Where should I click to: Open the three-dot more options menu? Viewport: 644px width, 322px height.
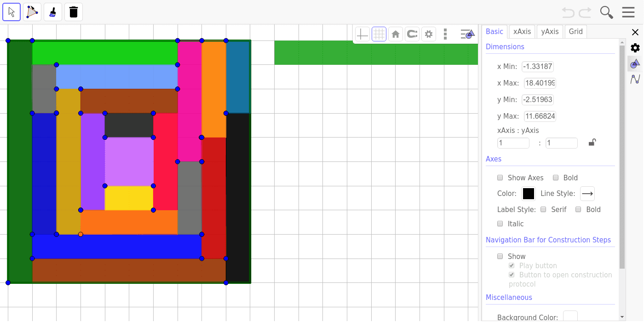pos(445,34)
